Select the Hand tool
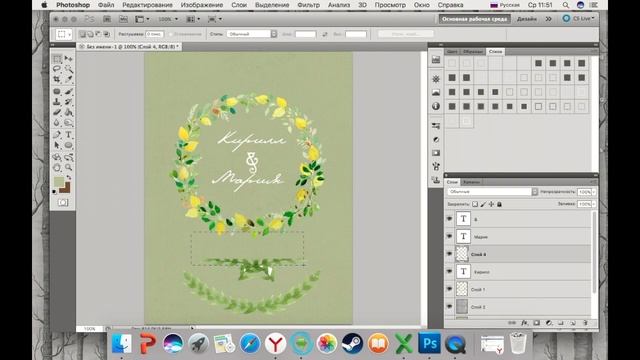 point(57,167)
